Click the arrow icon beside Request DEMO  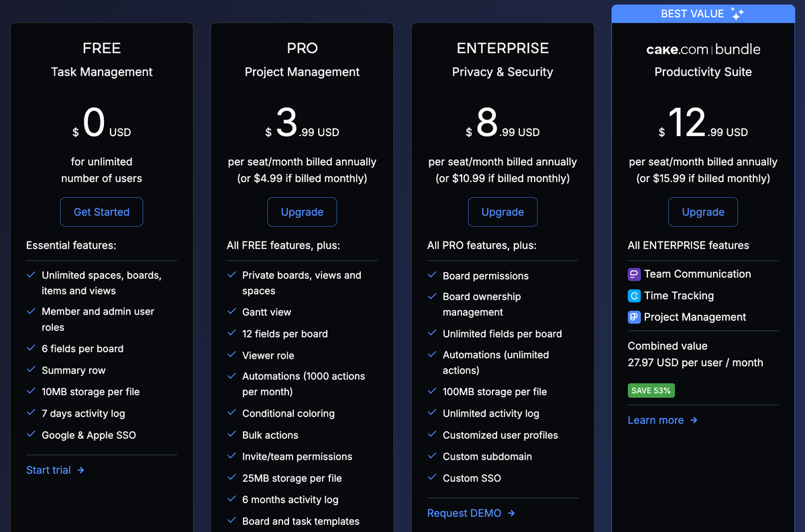coord(512,513)
